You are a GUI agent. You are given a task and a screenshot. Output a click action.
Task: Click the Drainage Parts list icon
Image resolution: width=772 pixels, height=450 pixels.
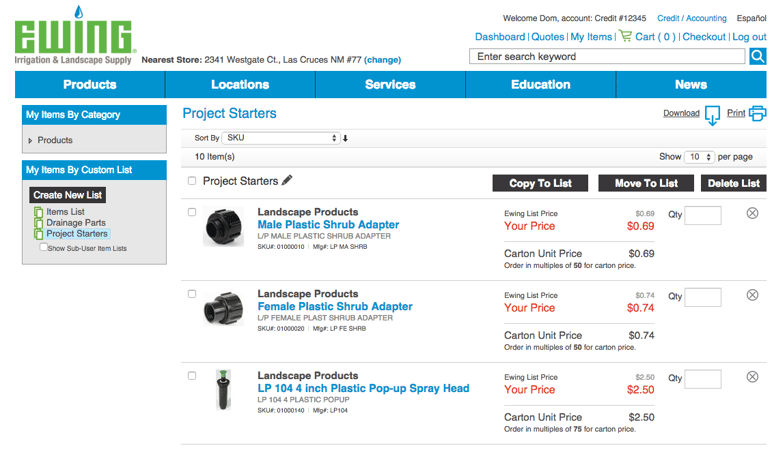click(38, 223)
